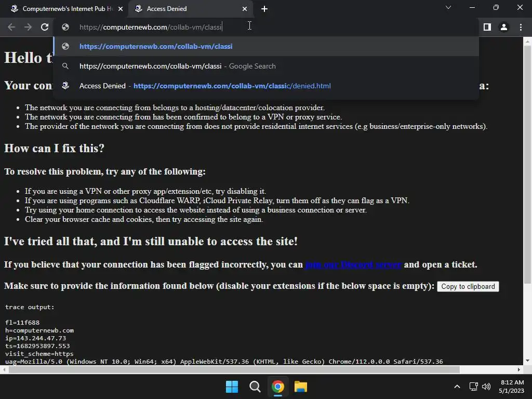Open the clock showing 8:12 AM

tap(512, 387)
